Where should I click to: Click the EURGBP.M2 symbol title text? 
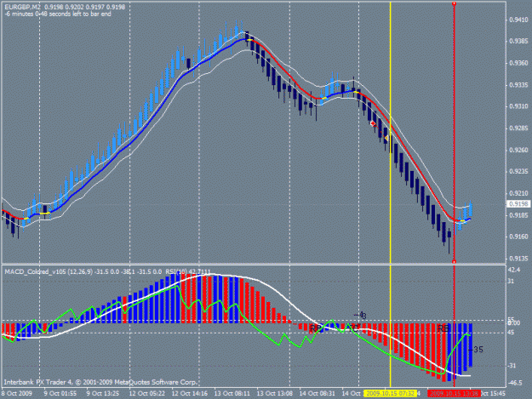tap(22, 7)
